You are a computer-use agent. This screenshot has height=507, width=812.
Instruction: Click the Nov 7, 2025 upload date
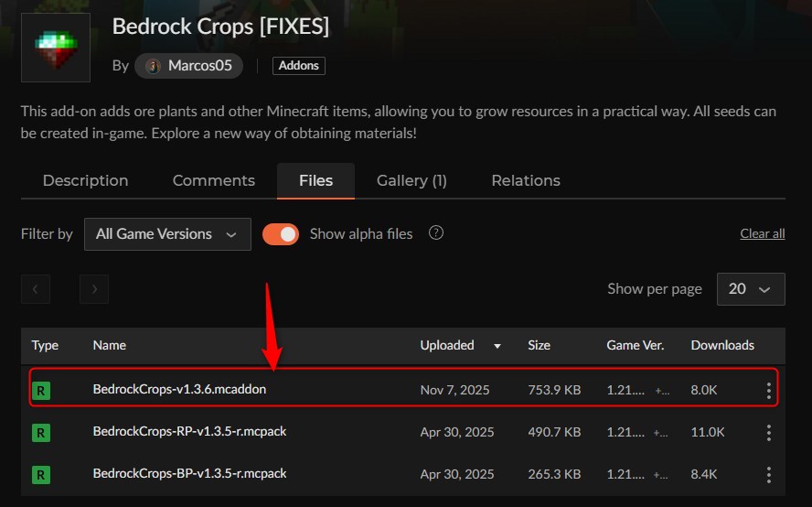454,390
